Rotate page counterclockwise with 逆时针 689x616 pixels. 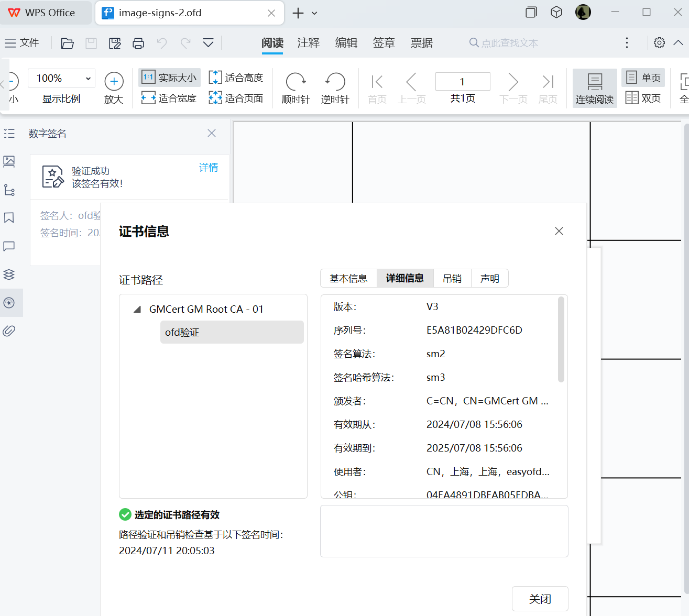pos(335,88)
